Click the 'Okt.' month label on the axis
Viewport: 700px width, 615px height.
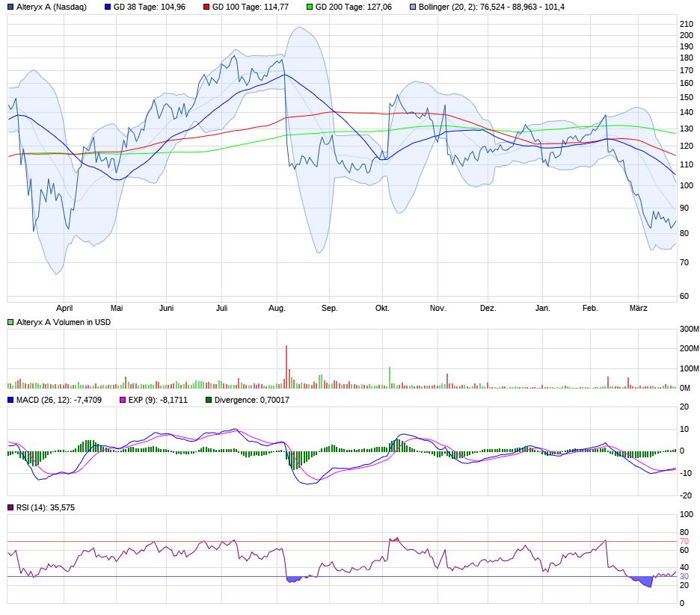pyautogui.click(x=382, y=308)
